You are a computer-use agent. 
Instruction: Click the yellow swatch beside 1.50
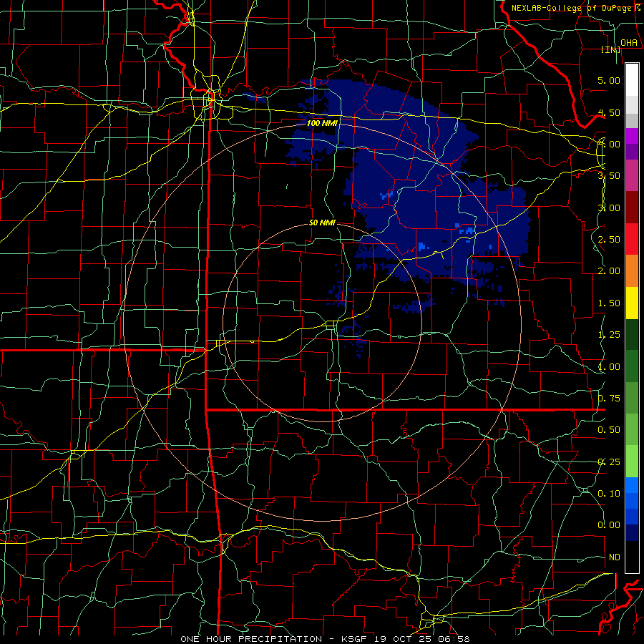click(x=632, y=303)
